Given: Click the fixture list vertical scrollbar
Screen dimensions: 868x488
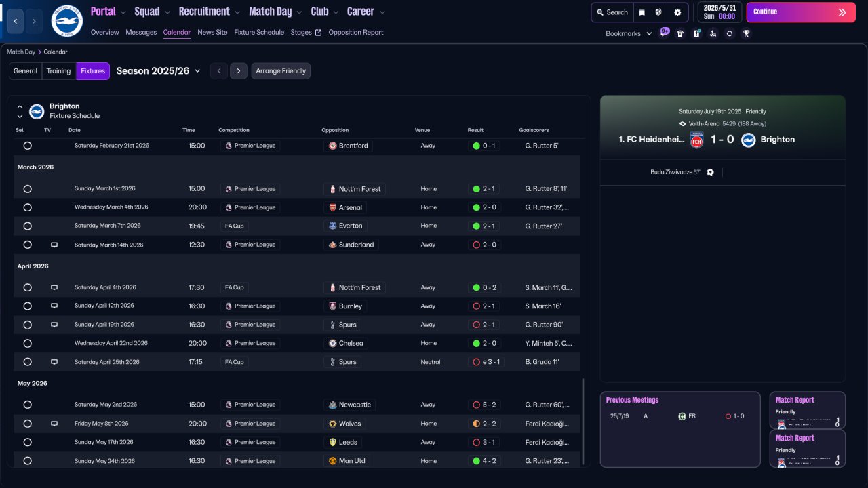Looking at the screenshot, I should (x=583, y=420).
